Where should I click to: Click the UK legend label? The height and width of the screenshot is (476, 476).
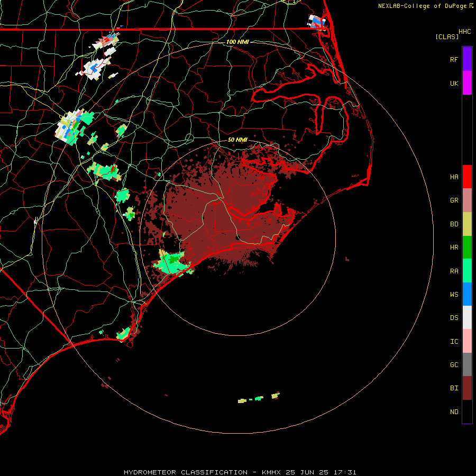(x=454, y=84)
